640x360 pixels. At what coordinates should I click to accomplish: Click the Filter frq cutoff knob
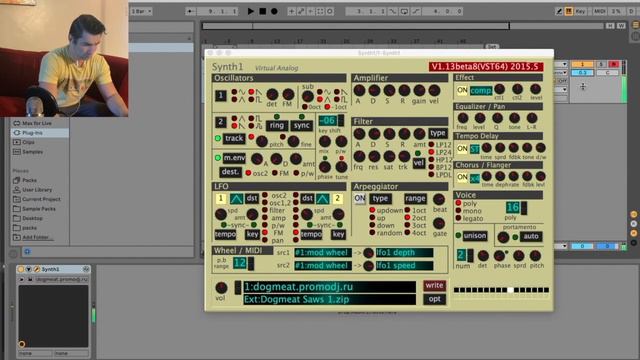point(359,156)
